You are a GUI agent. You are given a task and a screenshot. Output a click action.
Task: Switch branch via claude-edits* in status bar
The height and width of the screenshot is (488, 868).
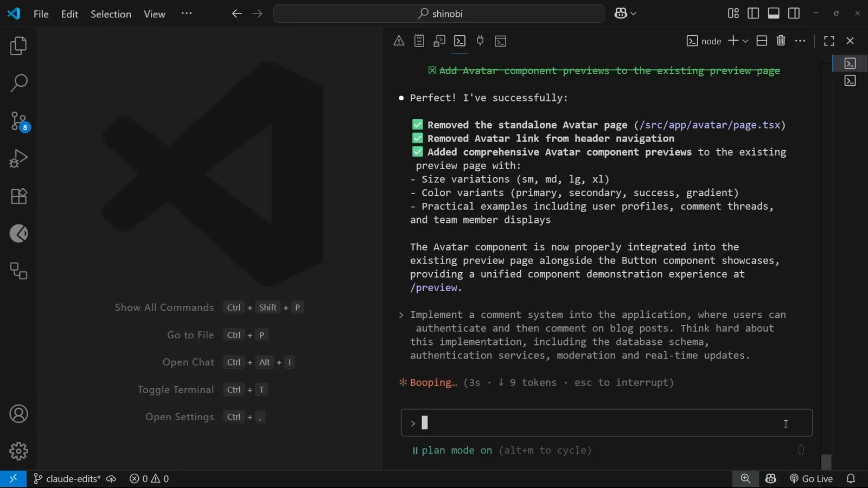[67, 479]
